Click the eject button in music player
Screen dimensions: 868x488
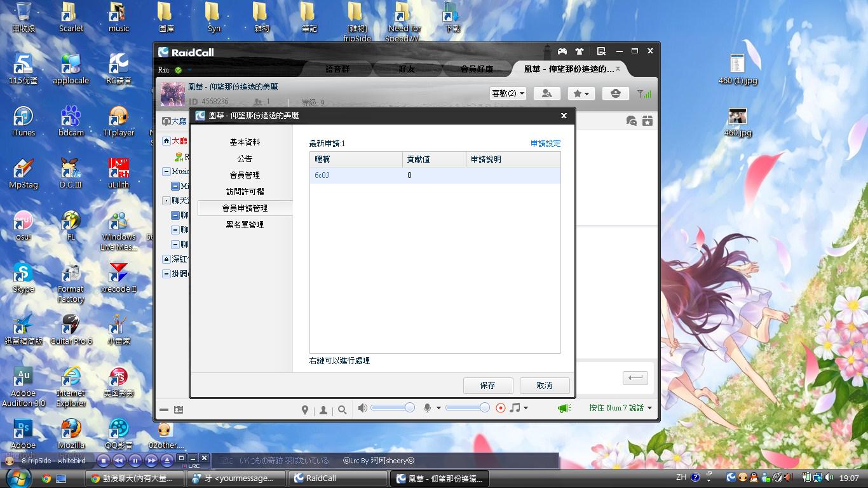tap(167, 461)
